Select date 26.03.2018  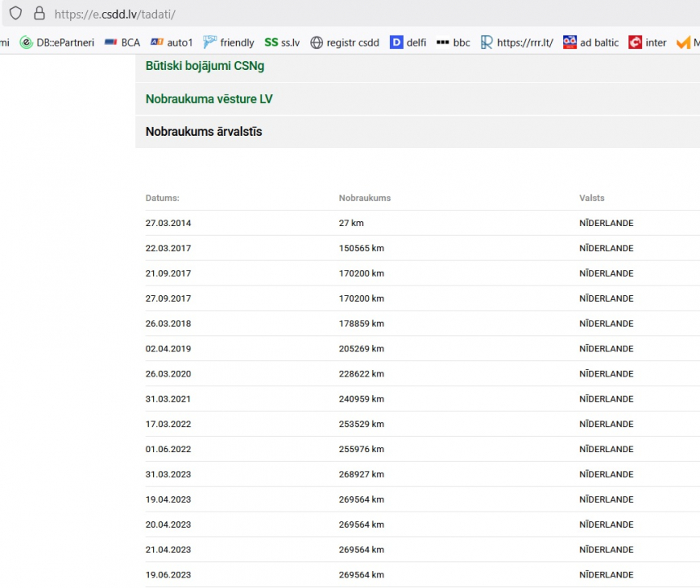coord(168,324)
